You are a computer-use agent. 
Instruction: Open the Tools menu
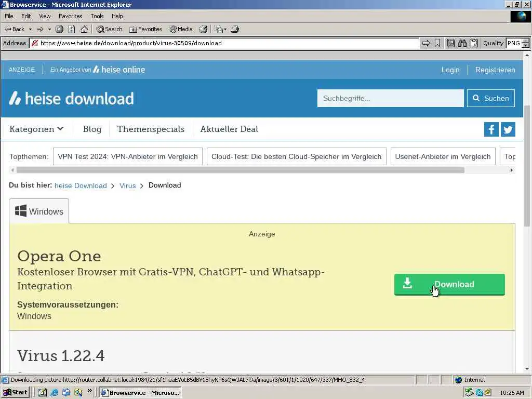click(x=97, y=16)
